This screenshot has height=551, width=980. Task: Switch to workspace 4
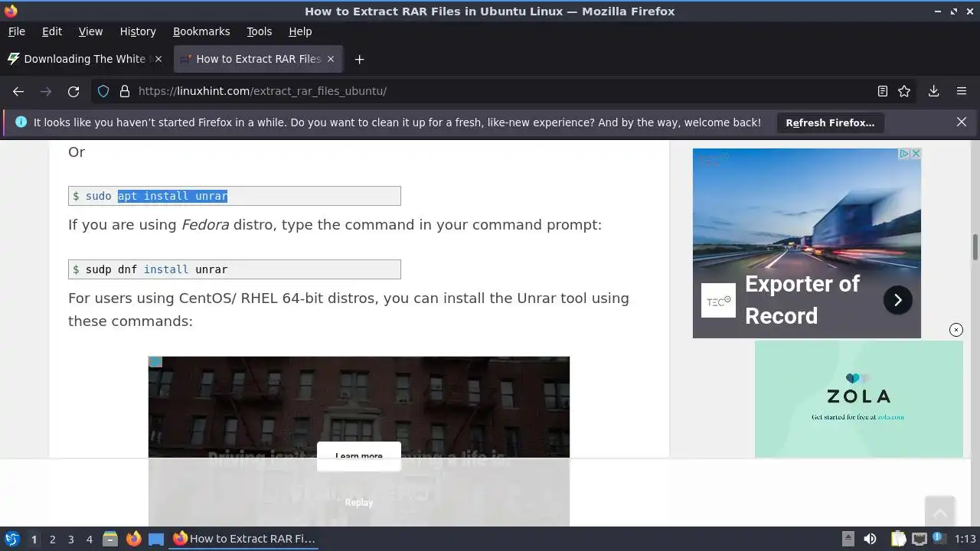pos(89,540)
